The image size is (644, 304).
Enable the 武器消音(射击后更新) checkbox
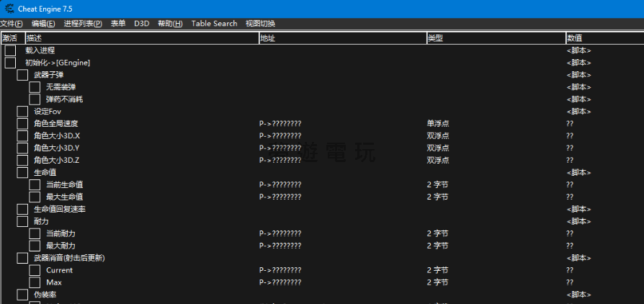click(22, 259)
